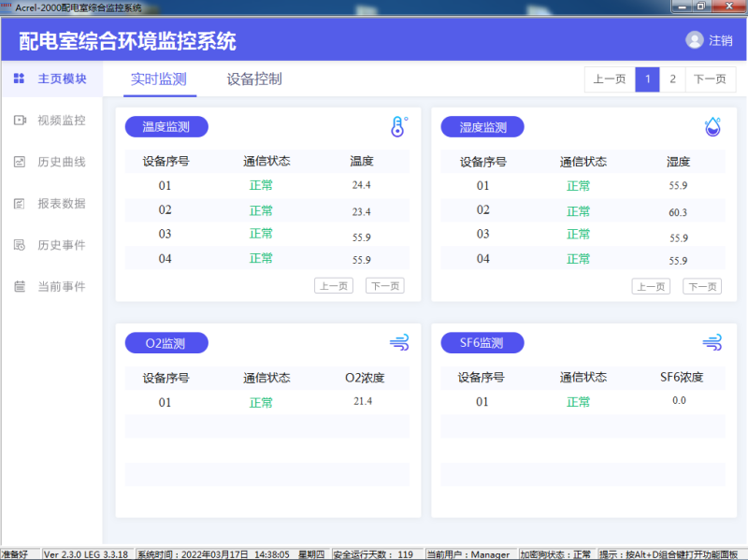Click the user avatar icon beside 注销
Viewport: 748px width, 560px height.
694,40
